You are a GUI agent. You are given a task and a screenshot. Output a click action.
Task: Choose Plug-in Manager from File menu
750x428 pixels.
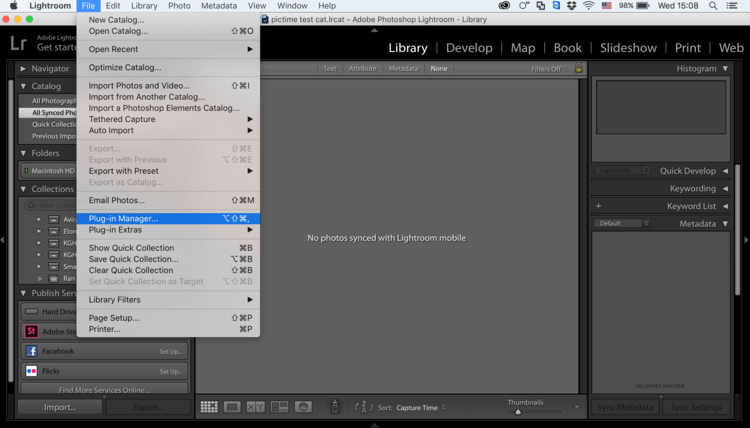pyautogui.click(x=168, y=219)
